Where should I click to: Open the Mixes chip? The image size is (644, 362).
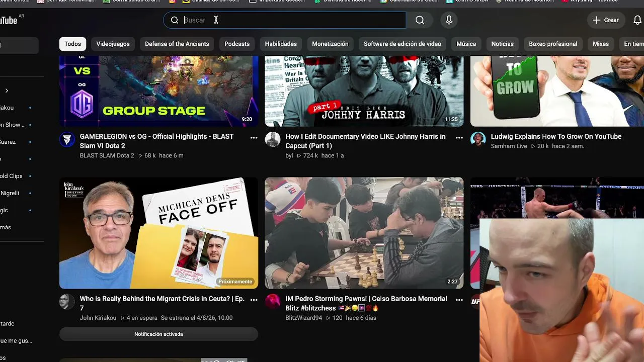point(601,44)
